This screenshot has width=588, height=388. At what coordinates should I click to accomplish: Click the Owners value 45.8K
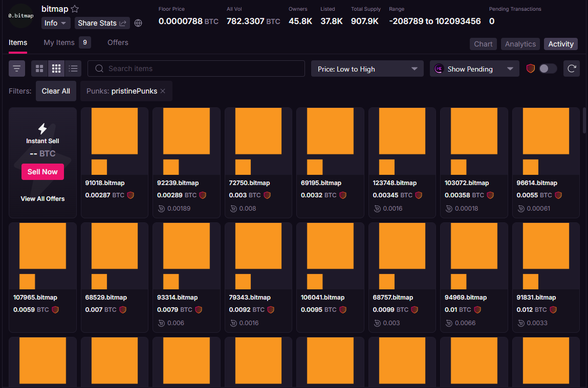coord(300,21)
